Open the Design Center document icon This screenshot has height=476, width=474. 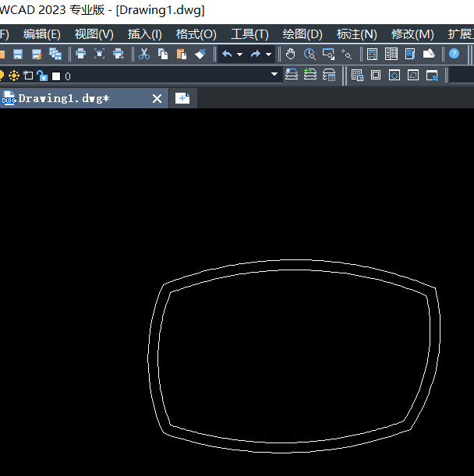point(410,54)
